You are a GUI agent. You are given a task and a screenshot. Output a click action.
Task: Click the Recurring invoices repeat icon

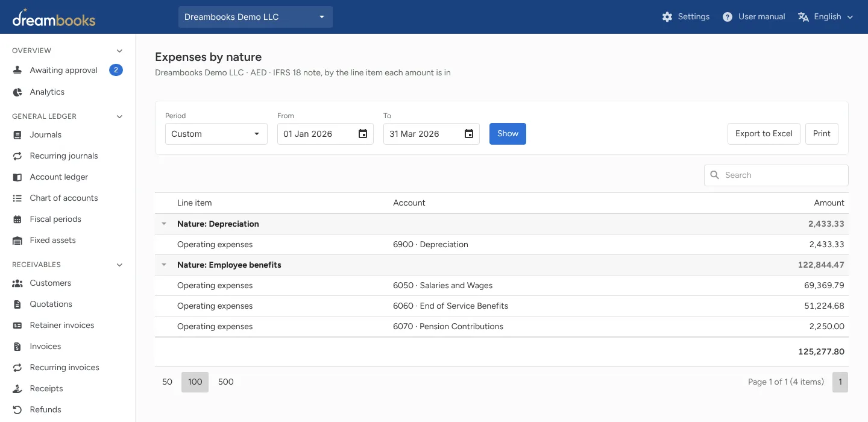coord(17,368)
